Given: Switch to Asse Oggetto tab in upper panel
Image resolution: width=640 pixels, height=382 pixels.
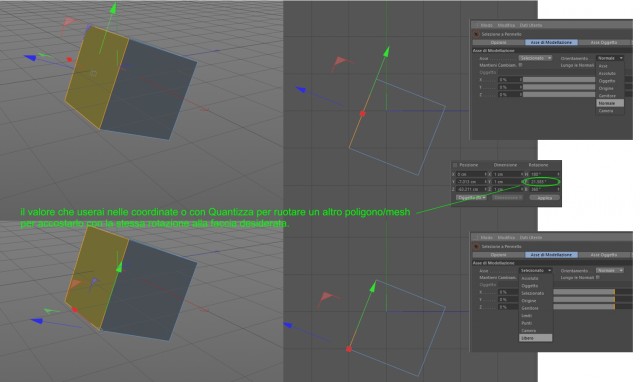Looking at the screenshot, I should click(604, 42).
